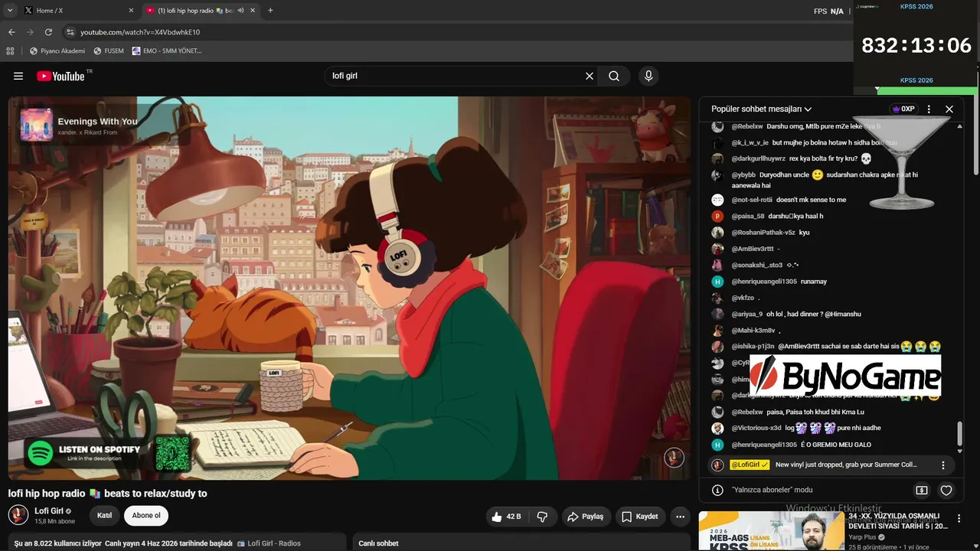Go back in browser history
Image resolution: width=980 pixels, height=551 pixels.
[x=11, y=32]
